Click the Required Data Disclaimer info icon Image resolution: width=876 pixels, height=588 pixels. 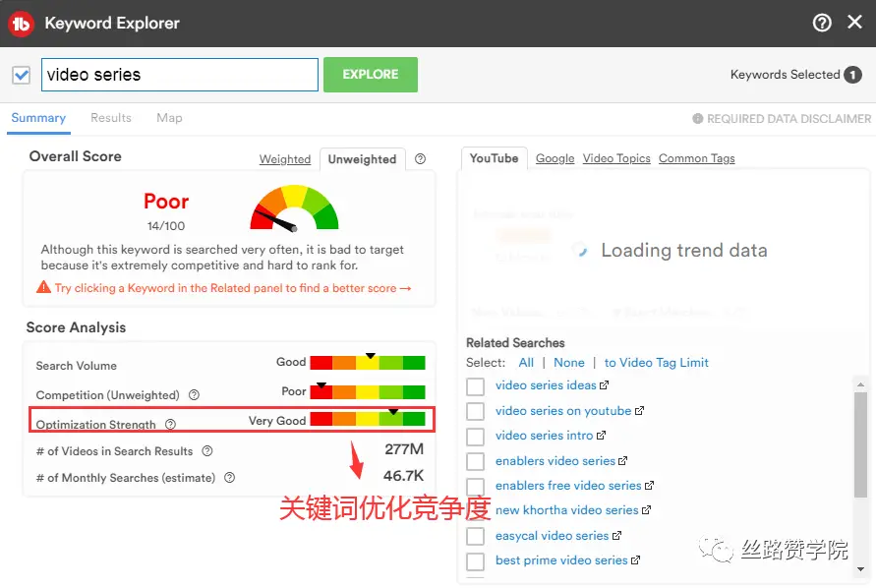point(698,119)
